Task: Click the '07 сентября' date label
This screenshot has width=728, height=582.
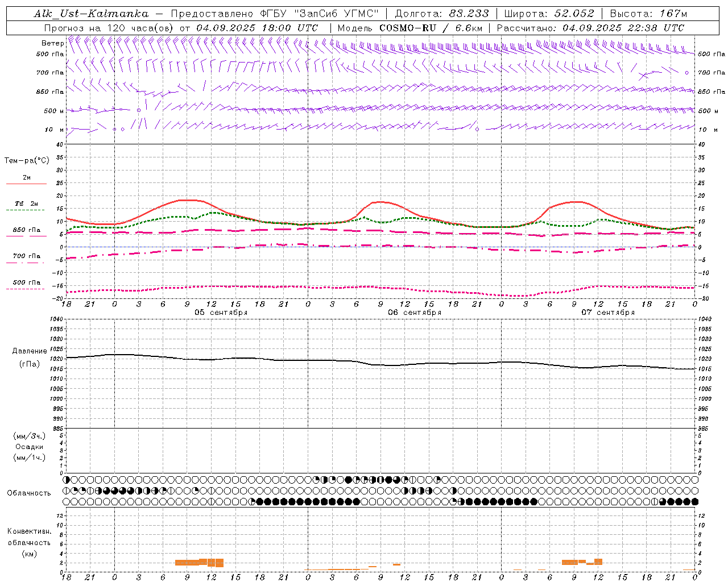Action: [608, 313]
